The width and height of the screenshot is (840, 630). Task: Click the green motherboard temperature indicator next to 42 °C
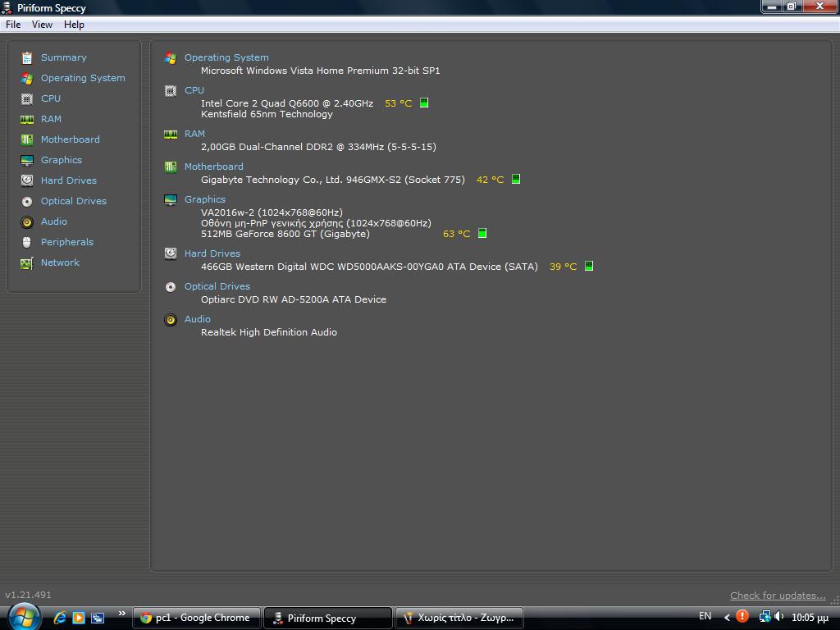tap(516, 179)
